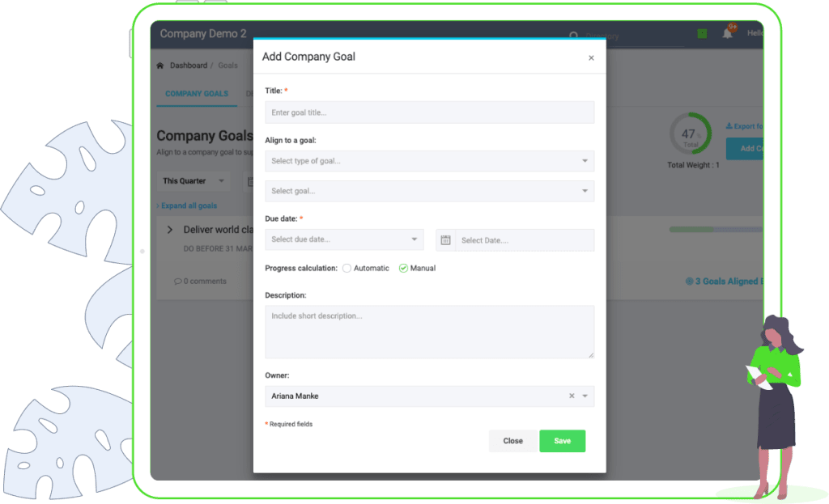The height and width of the screenshot is (504, 829).
Task: Close the Add Company Goal dialog with X
Action: click(x=591, y=58)
